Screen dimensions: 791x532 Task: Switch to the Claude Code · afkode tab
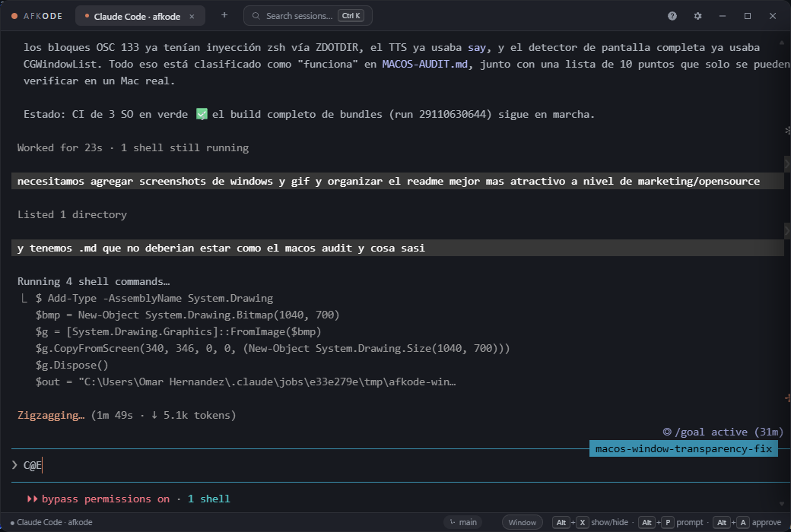[140, 16]
